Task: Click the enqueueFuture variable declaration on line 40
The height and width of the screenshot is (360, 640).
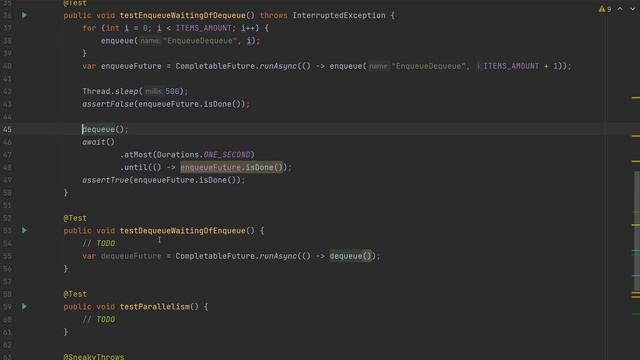Action: [x=131, y=66]
